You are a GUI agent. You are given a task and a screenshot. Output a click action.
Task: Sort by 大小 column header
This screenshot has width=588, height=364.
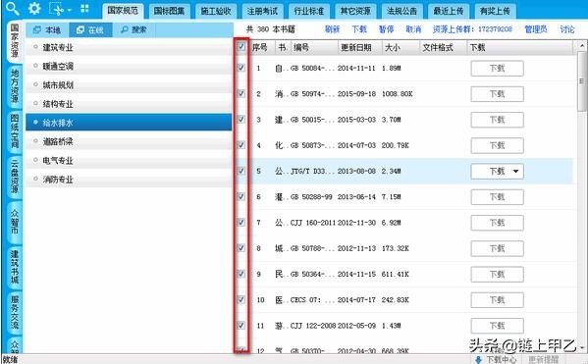point(401,47)
